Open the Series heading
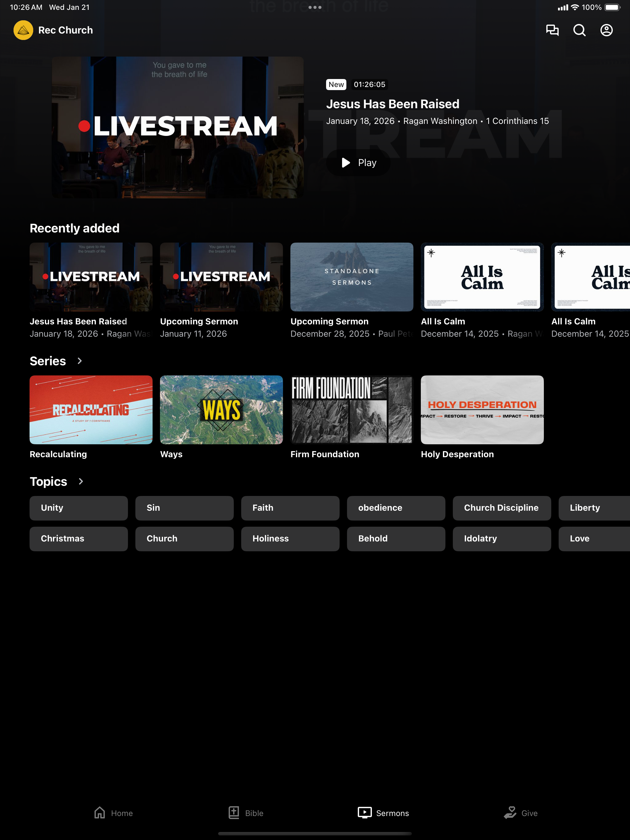630x840 pixels. [48, 361]
